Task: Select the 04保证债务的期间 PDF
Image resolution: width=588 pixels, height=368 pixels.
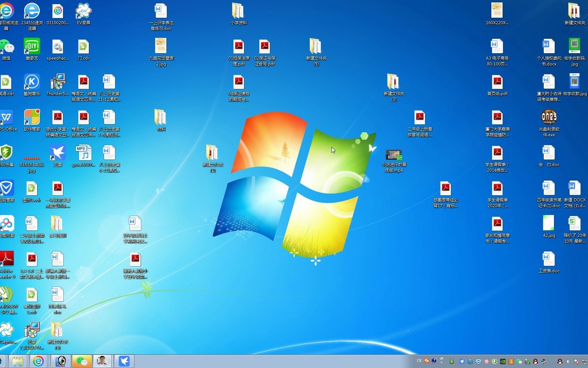Action: 239,88
